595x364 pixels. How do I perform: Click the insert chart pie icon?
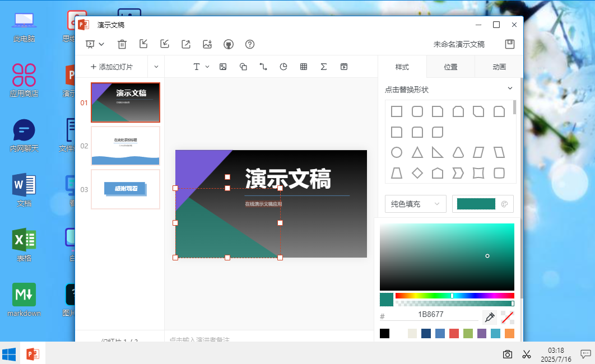point(283,67)
